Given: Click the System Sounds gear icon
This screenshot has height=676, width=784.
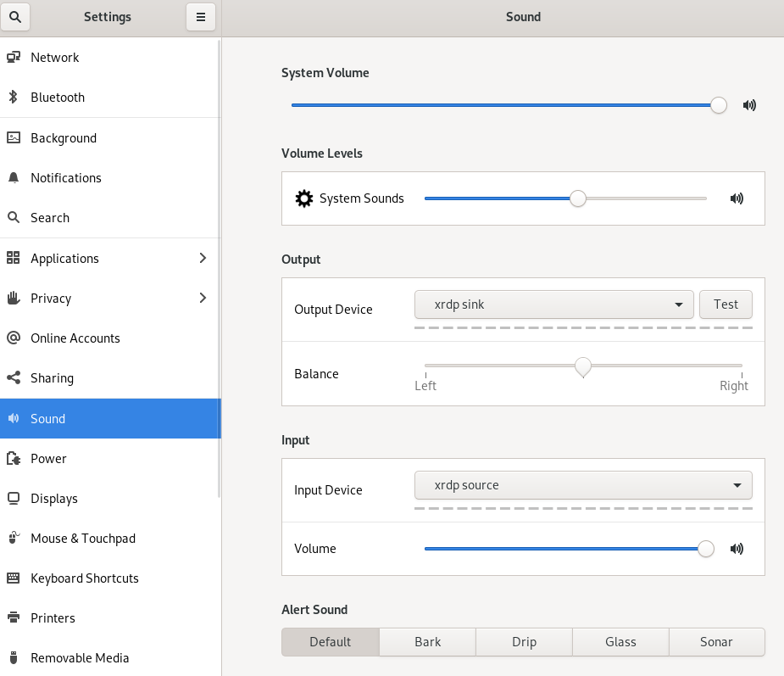Looking at the screenshot, I should click(304, 198).
